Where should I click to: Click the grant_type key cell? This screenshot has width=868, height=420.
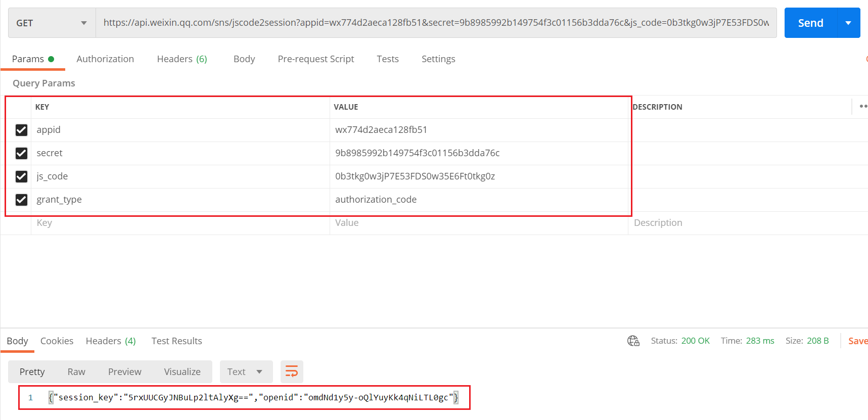pyautogui.click(x=180, y=200)
